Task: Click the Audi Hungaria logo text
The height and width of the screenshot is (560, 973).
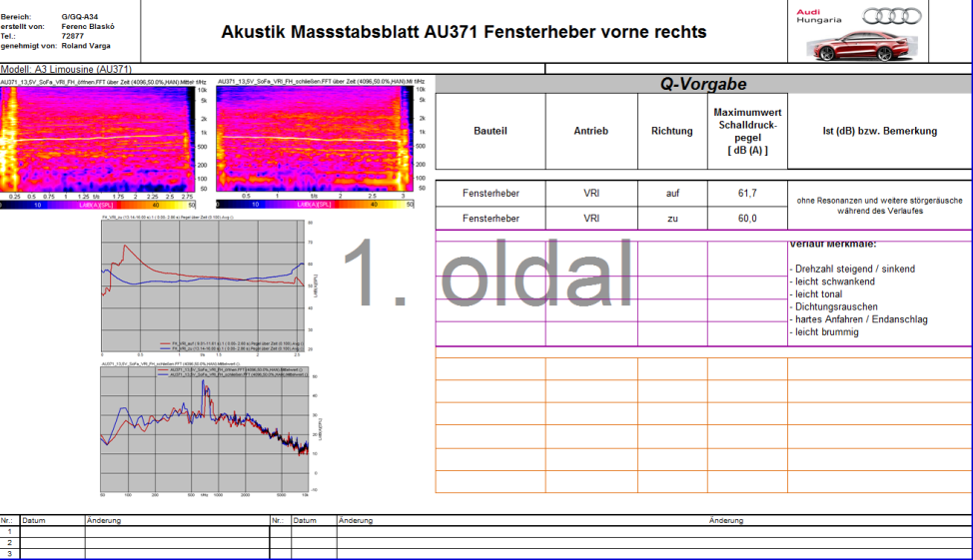Action: (x=818, y=16)
